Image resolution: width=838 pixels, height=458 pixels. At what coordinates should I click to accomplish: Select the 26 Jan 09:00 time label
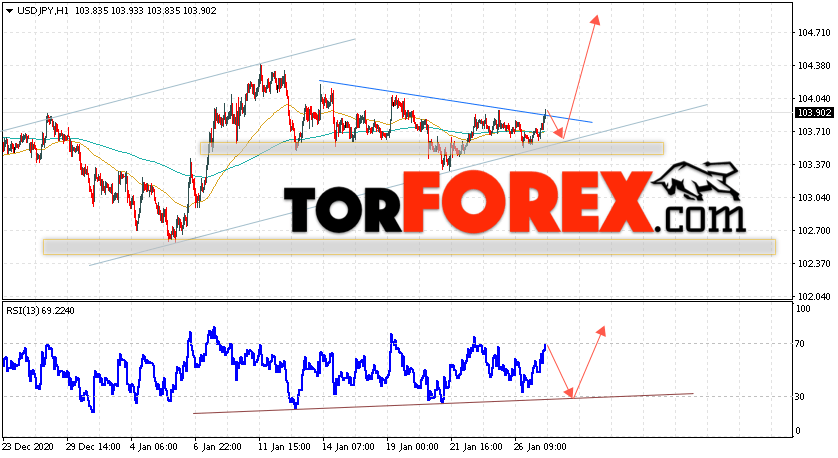coord(540,447)
